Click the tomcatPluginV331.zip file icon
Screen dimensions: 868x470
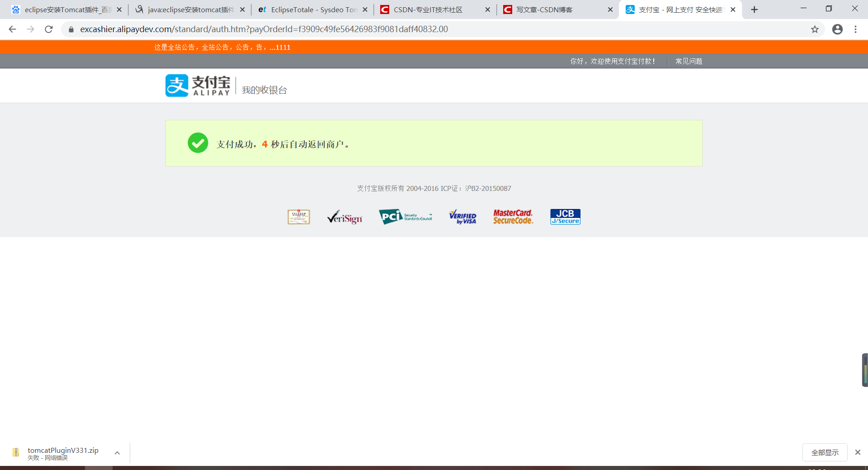(x=16, y=452)
